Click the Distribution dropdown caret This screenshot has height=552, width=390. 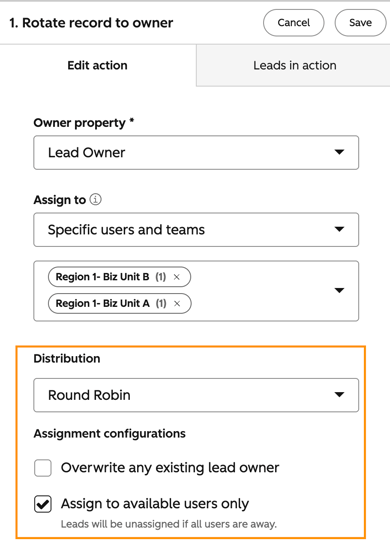coord(339,395)
